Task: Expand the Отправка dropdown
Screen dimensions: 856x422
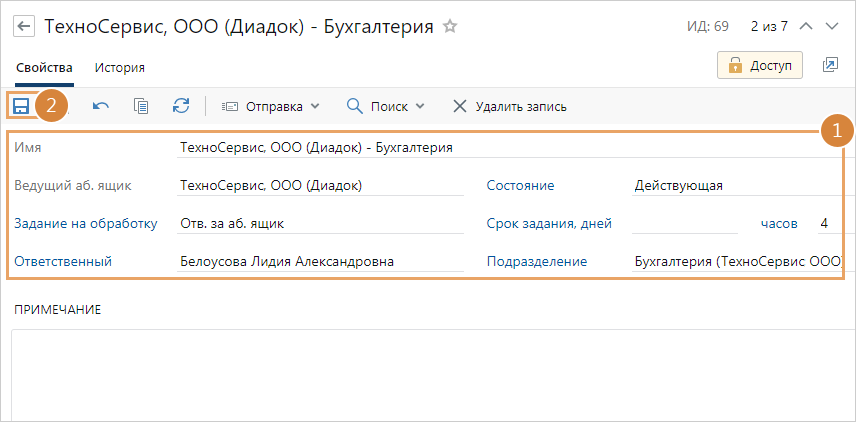Action: [x=270, y=106]
